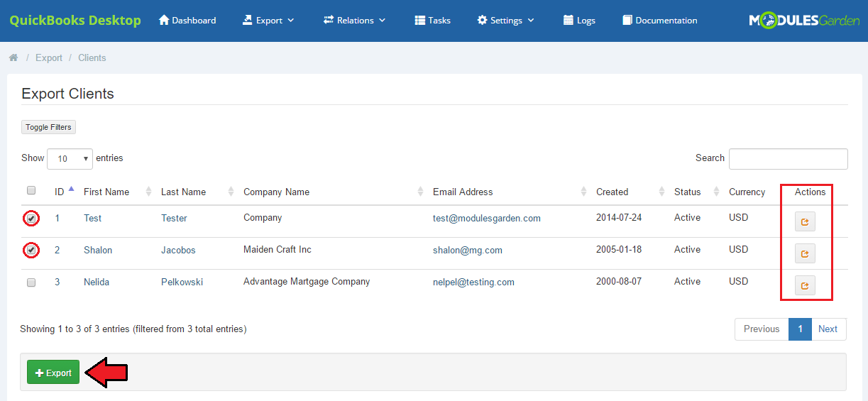The width and height of the screenshot is (868, 401).
Task: Click email nelpel@testing.com
Action: coord(473,282)
